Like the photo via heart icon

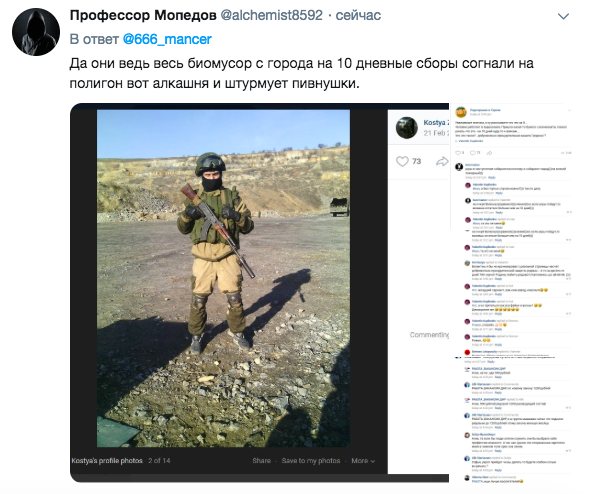click(402, 162)
